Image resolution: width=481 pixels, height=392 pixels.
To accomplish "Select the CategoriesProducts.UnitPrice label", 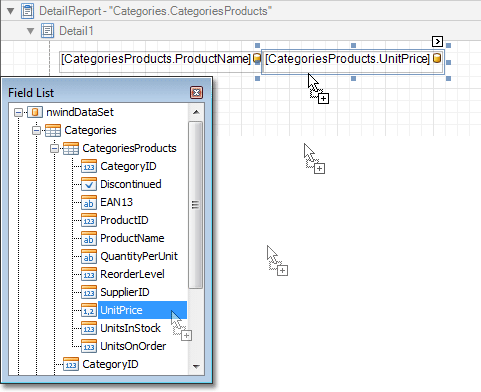I will [x=353, y=62].
